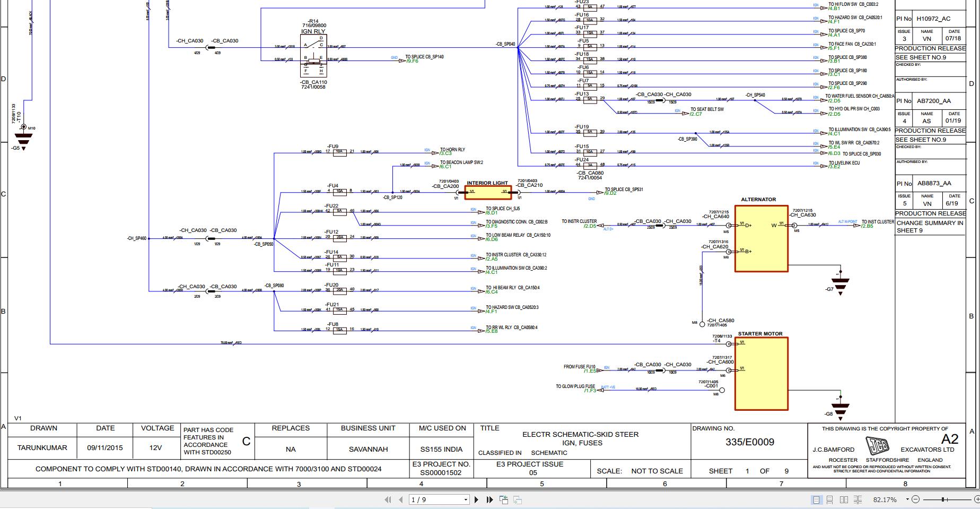Click the TO GLOW PLUG FUSE label

click(x=575, y=386)
